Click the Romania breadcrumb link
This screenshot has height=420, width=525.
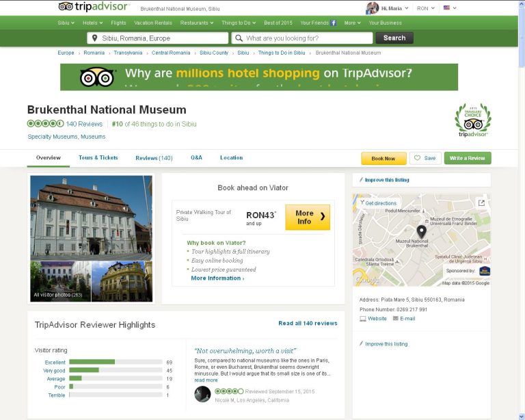tap(94, 53)
